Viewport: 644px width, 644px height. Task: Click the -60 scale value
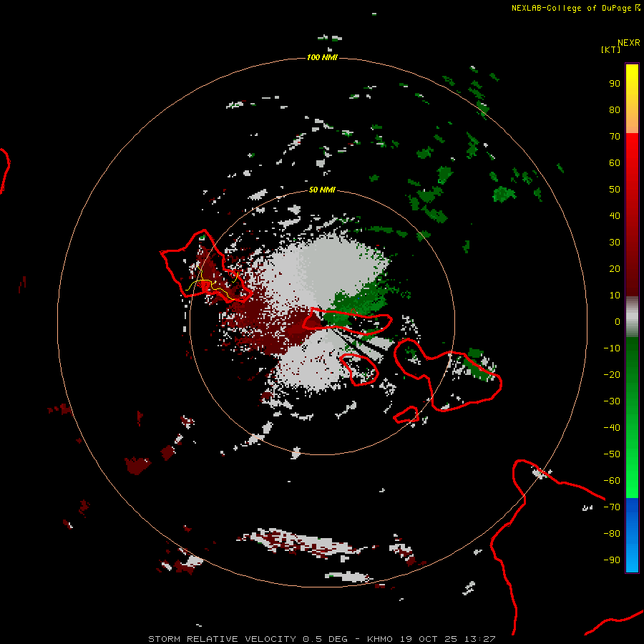(x=612, y=481)
